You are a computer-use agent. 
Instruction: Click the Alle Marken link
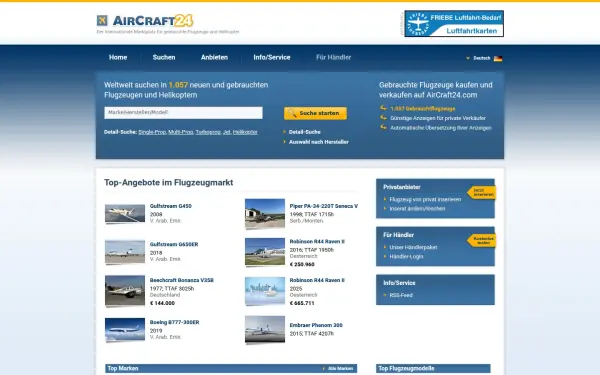pos(340,368)
